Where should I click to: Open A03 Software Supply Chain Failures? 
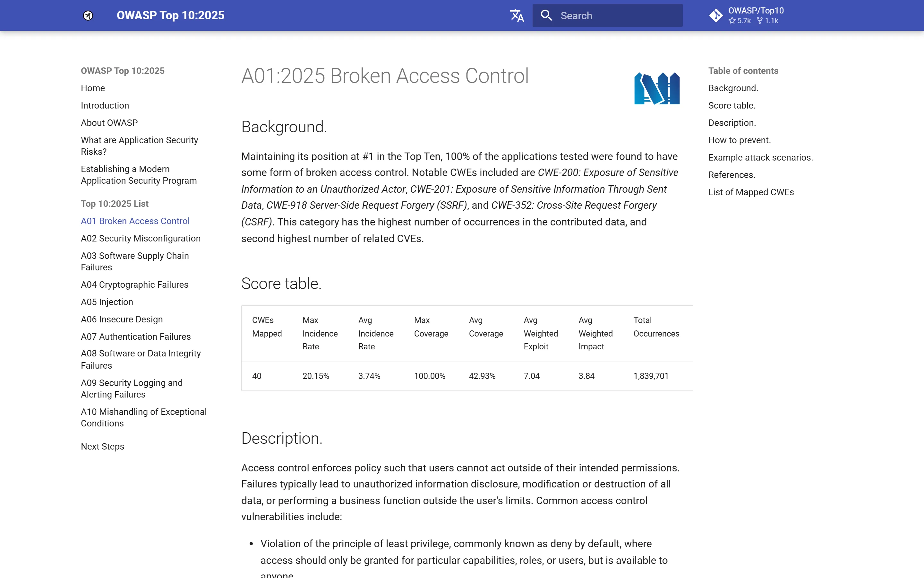pyautogui.click(x=135, y=261)
